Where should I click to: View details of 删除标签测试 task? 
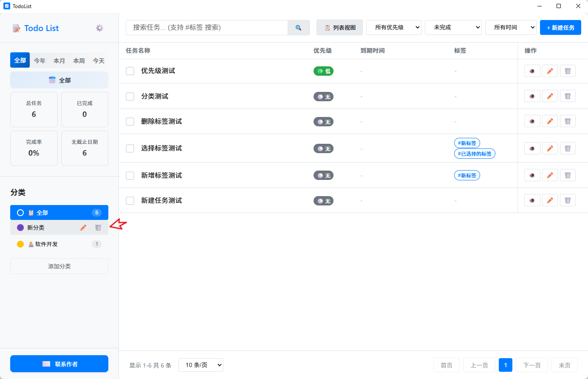click(532, 121)
